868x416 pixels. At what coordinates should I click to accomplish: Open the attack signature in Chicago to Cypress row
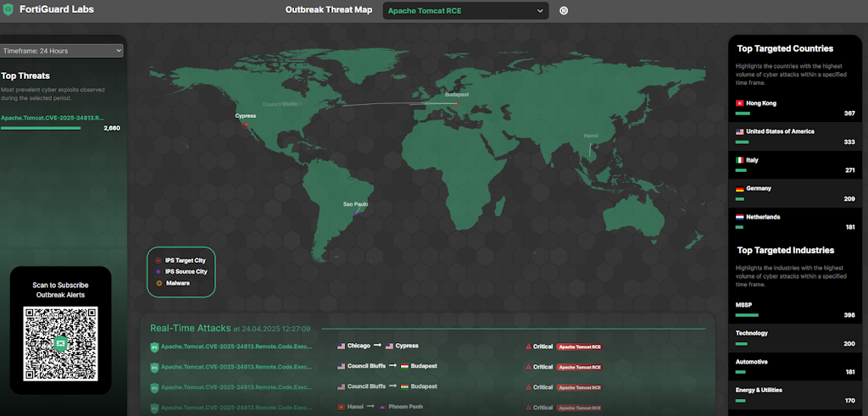point(236,347)
